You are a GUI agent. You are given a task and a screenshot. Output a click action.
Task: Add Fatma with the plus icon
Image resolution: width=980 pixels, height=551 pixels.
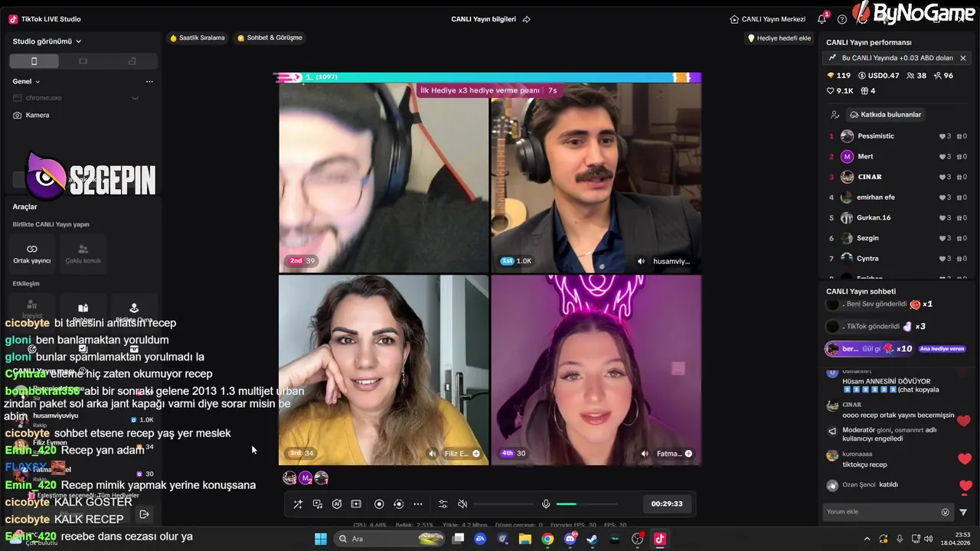[688, 454]
